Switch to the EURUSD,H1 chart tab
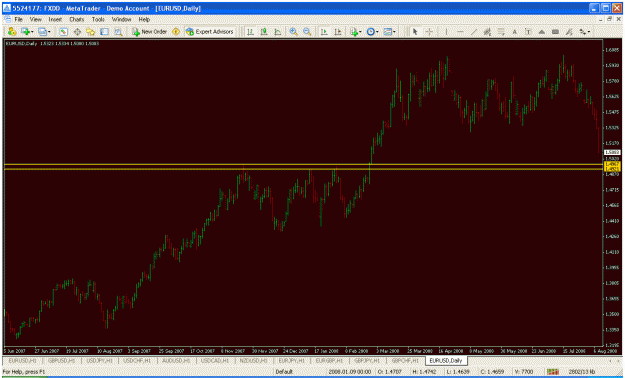625x378 pixels. coord(22,360)
